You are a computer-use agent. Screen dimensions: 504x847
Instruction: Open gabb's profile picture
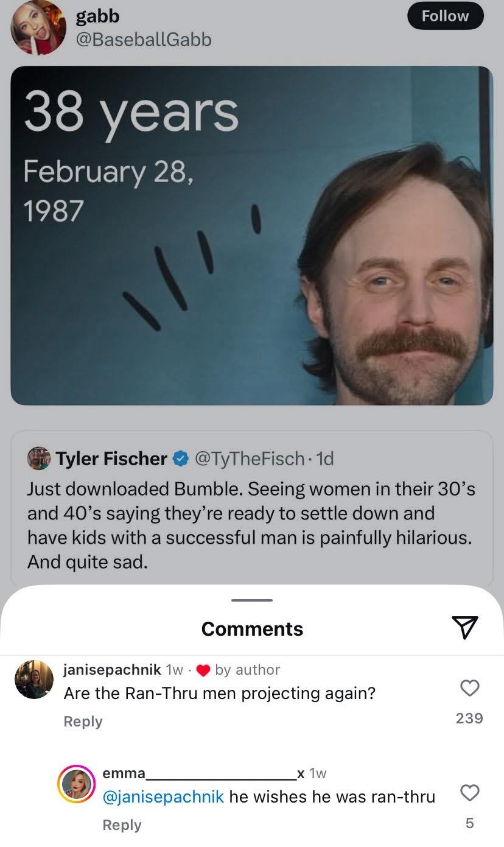(38, 27)
